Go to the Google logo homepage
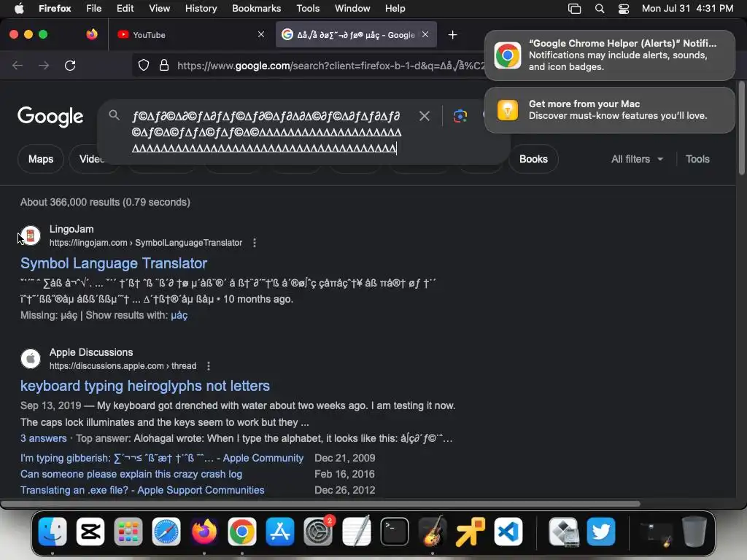The height and width of the screenshot is (560, 747). 50,117
